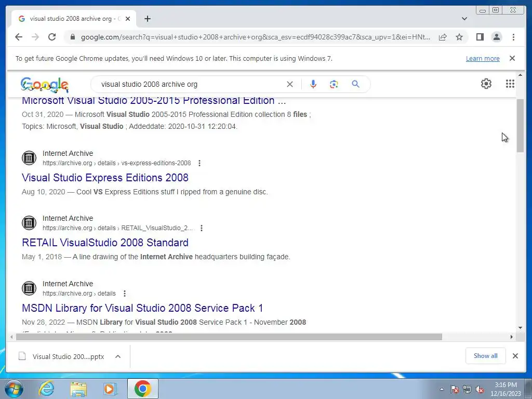The image size is (532, 399).
Task: Click the Google logo
Action: [45, 85]
